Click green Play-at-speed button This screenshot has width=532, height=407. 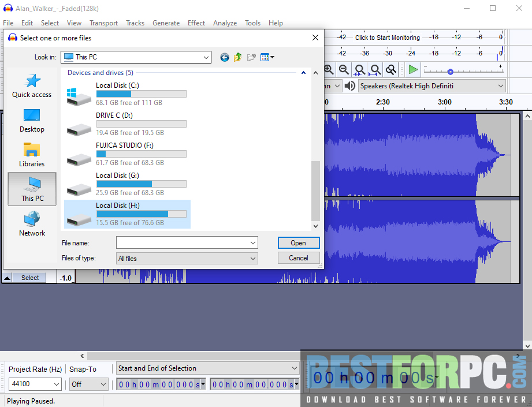(413, 70)
